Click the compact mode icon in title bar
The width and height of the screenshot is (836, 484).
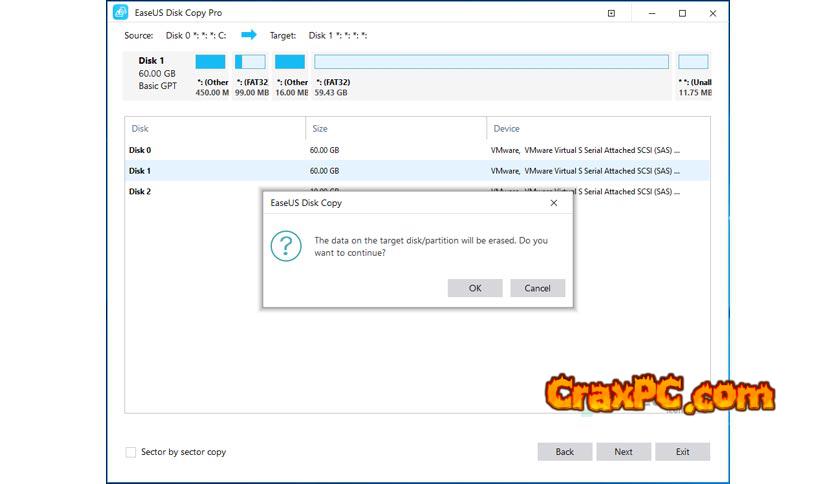[611, 13]
